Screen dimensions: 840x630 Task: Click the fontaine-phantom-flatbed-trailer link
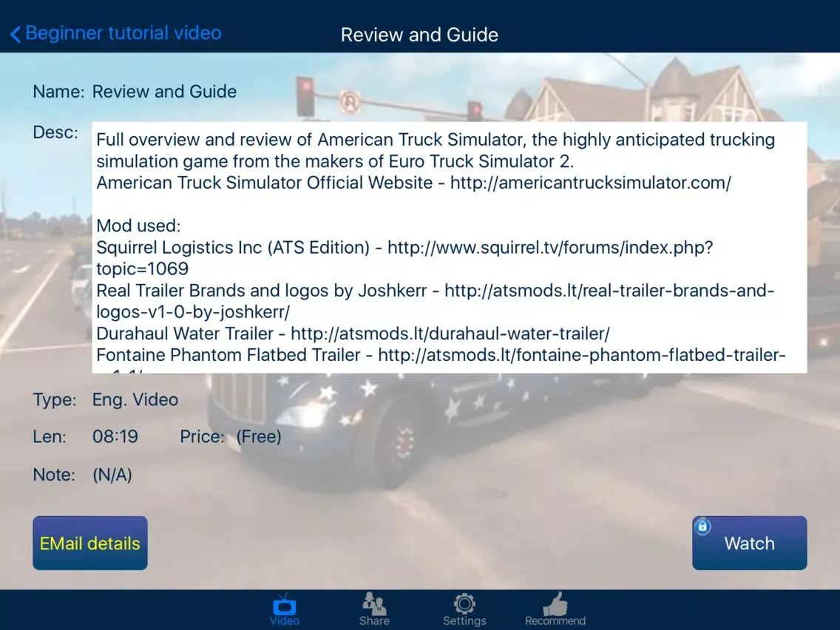click(582, 355)
